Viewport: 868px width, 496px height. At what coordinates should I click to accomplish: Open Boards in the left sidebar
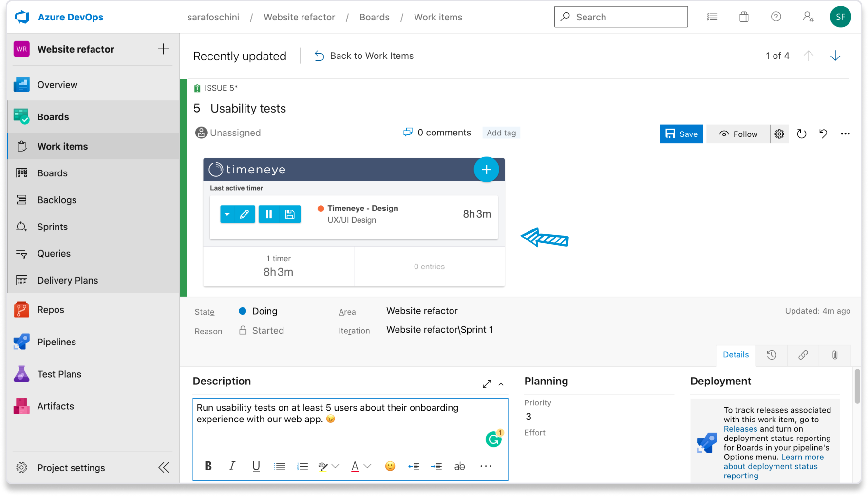pos(53,116)
